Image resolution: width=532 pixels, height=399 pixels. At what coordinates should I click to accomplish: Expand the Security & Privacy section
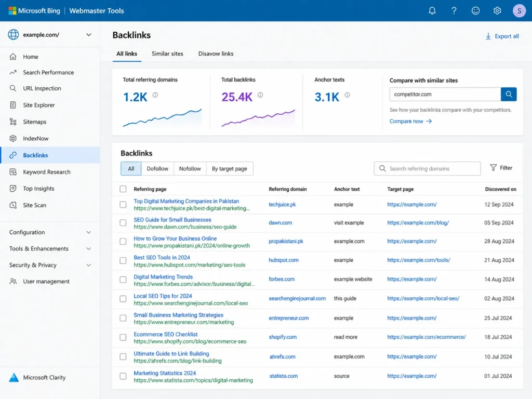click(x=50, y=265)
